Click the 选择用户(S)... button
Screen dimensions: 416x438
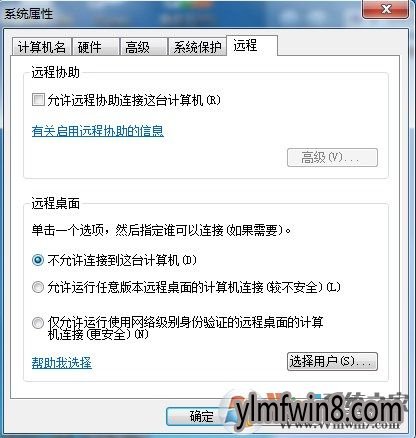click(332, 361)
